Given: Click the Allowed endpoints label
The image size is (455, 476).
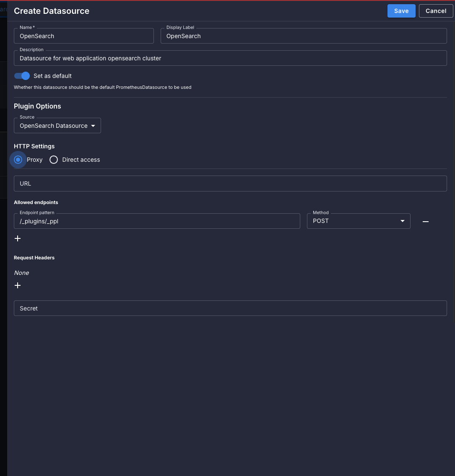Looking at the screenshot, I should point(36,202).
